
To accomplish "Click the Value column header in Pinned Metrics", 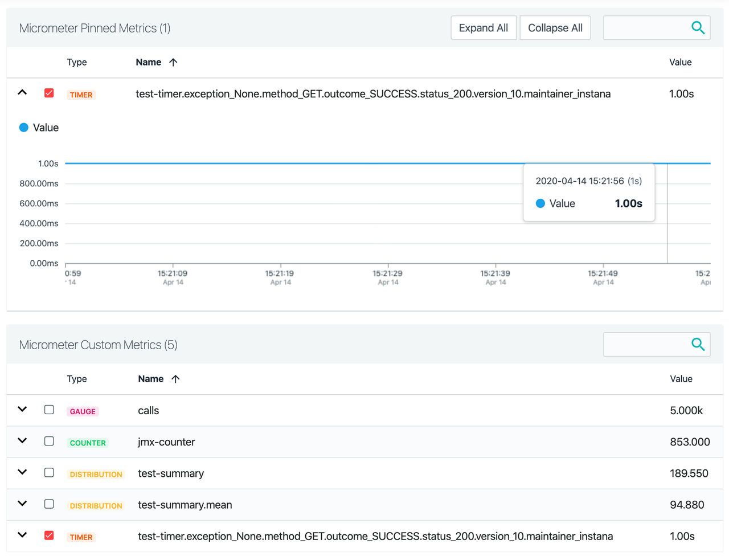I will (x=681, y=62).
